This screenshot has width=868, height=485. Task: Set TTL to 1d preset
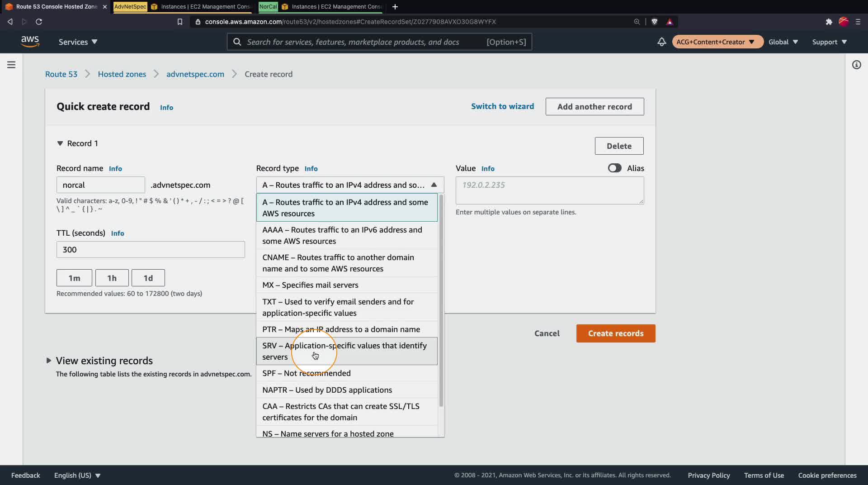point(148,278)
